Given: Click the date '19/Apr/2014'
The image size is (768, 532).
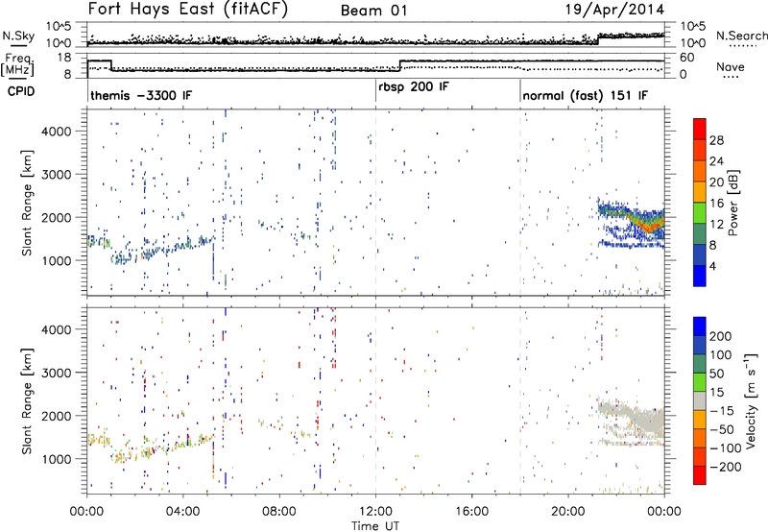Looking at the screenshot, I should coord(615,10).
